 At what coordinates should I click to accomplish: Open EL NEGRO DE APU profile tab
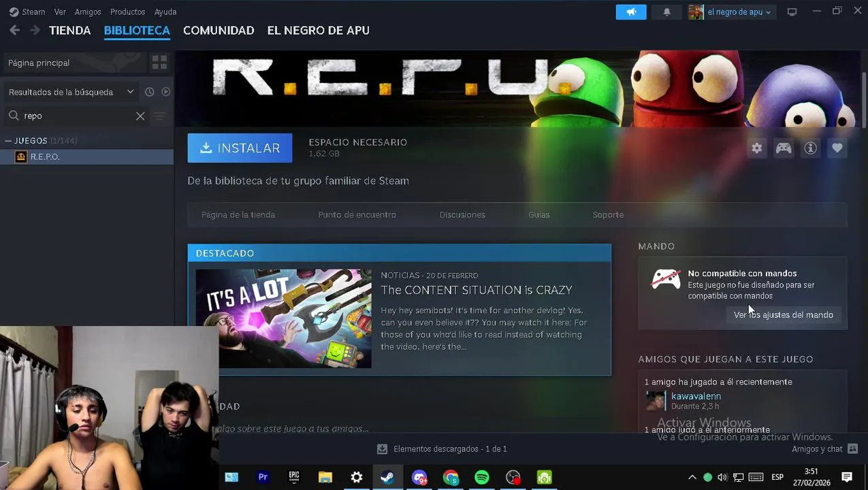(x=318, y=31)
